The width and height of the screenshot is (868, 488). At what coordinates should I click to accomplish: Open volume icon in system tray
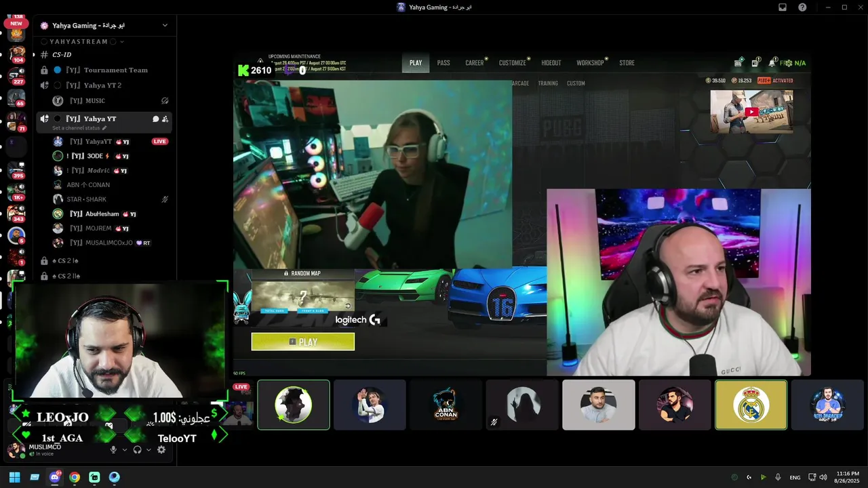coord(823,477)
